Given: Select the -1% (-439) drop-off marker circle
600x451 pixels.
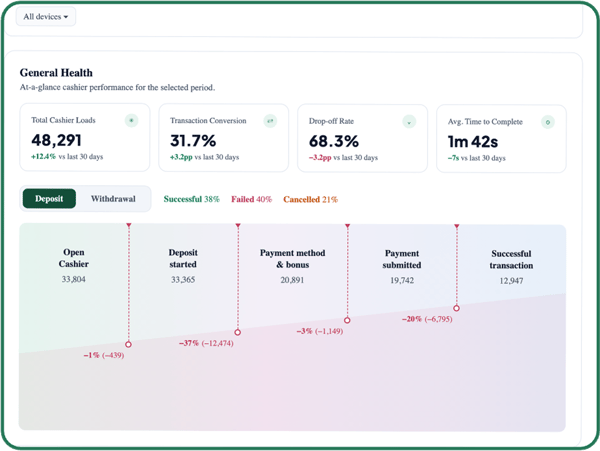Looking at the screenshot, I should pos(129,344).
